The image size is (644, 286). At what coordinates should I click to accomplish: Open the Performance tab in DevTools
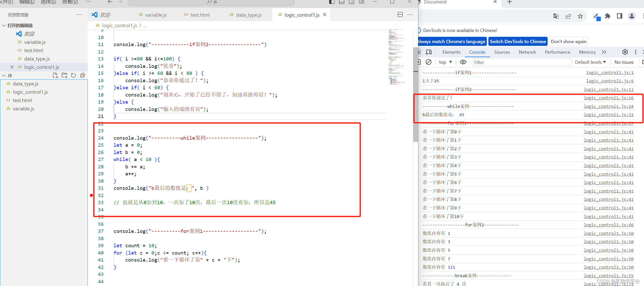pos(557,52)
